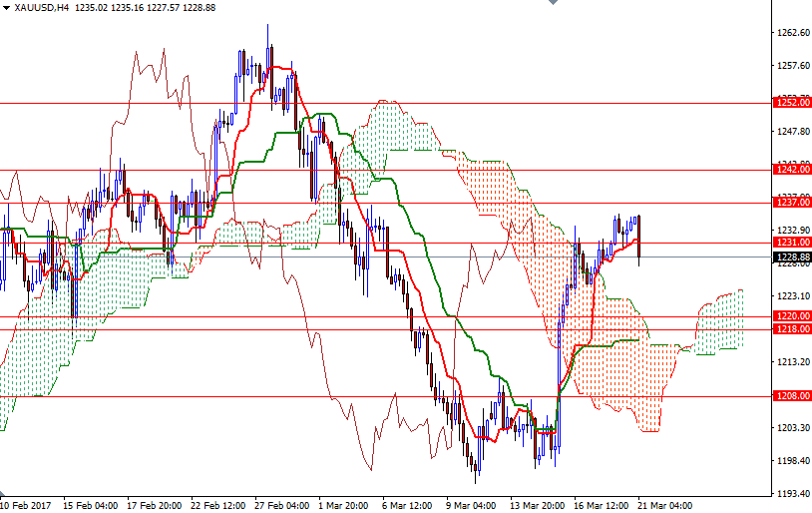Click the 1223.10 price scale value
Screen dimensions: 812x513
click(x=793, y=295)
